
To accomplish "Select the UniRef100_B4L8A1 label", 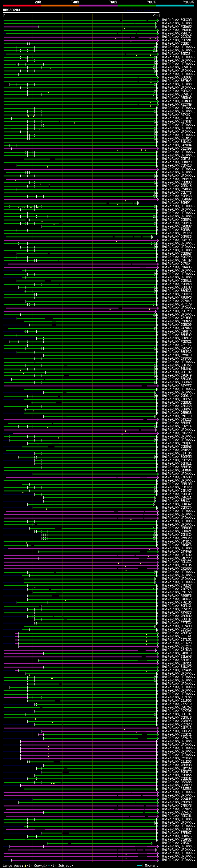I will coord(177,369).
